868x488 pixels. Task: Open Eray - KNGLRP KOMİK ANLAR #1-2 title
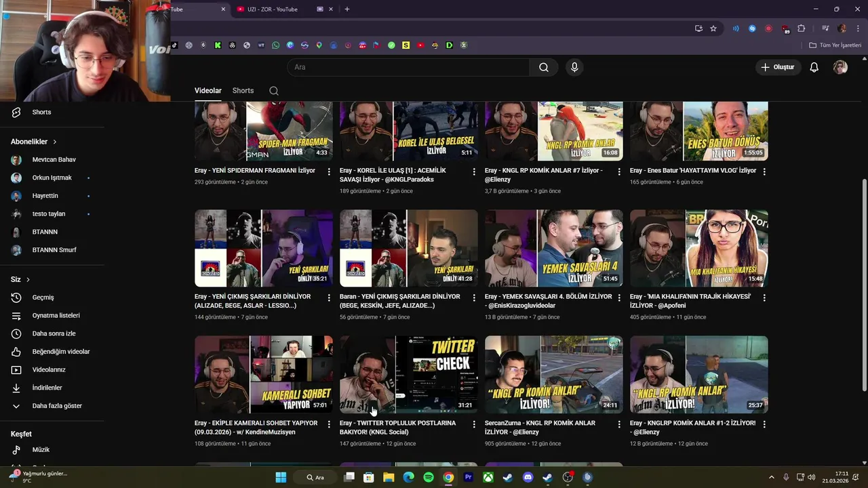[x=692, y=427]
